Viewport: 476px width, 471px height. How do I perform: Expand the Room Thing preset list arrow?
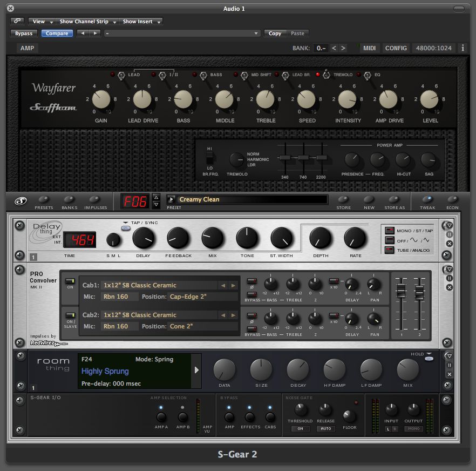tap(196, 370)
